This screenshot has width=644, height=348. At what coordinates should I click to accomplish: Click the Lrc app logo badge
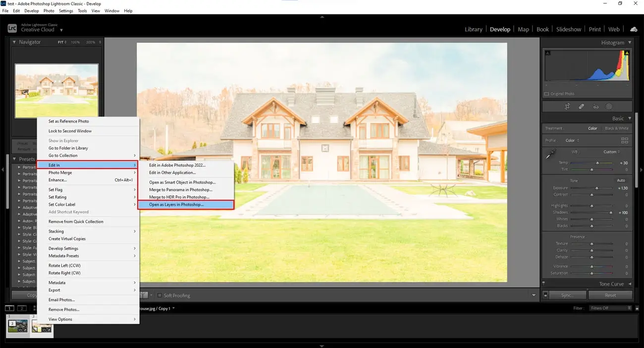(11, 28)
